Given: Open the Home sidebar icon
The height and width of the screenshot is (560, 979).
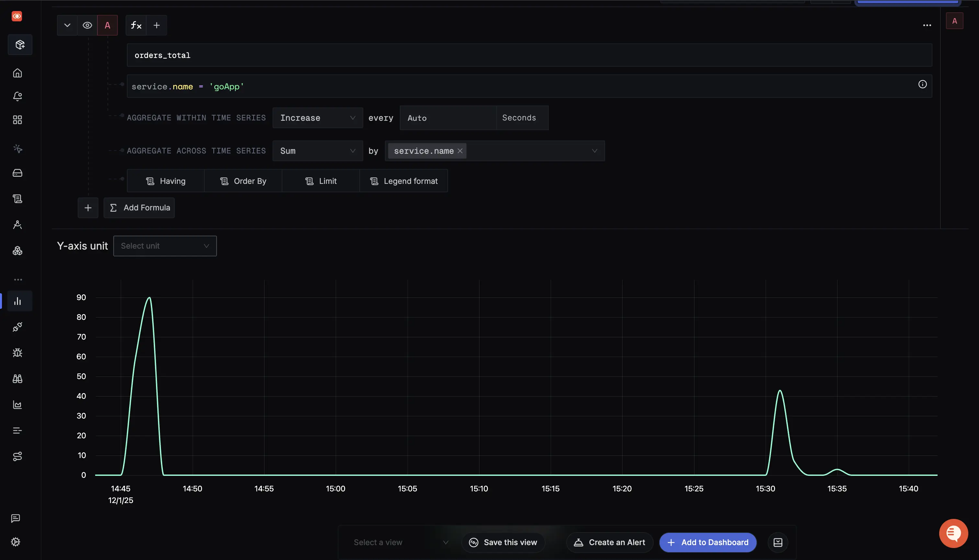Looking at the screenshot, I should click(18, 73).
